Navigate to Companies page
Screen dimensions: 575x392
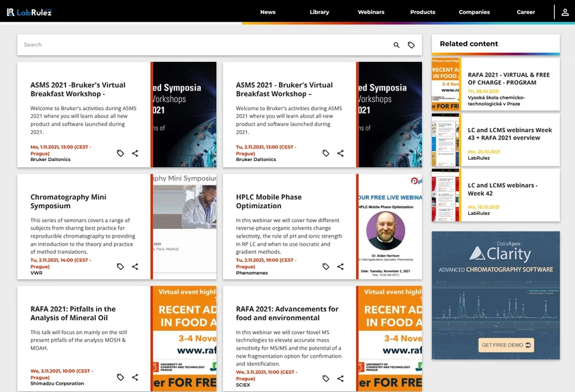coord(474,12)
